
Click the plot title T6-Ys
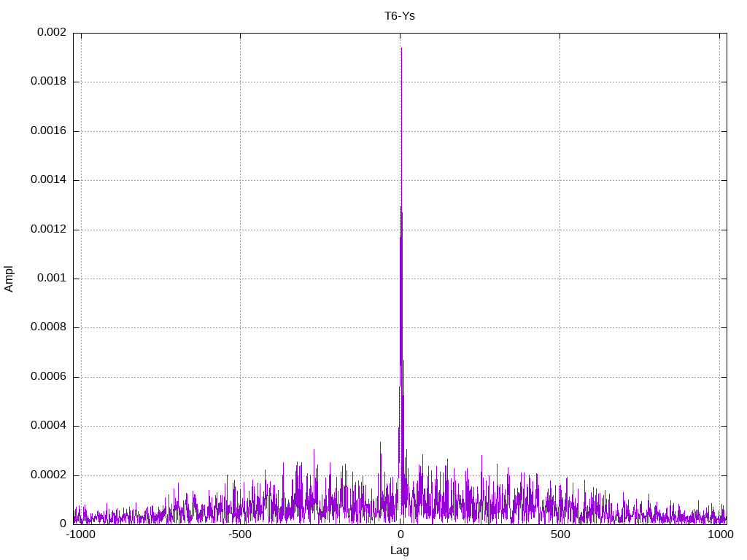[400, 16]
